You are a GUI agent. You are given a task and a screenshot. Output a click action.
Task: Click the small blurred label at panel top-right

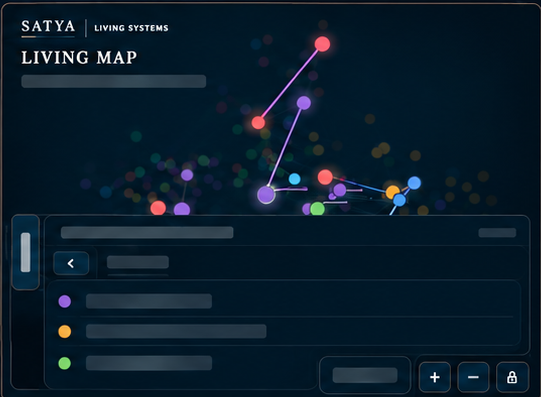(497, 233)
